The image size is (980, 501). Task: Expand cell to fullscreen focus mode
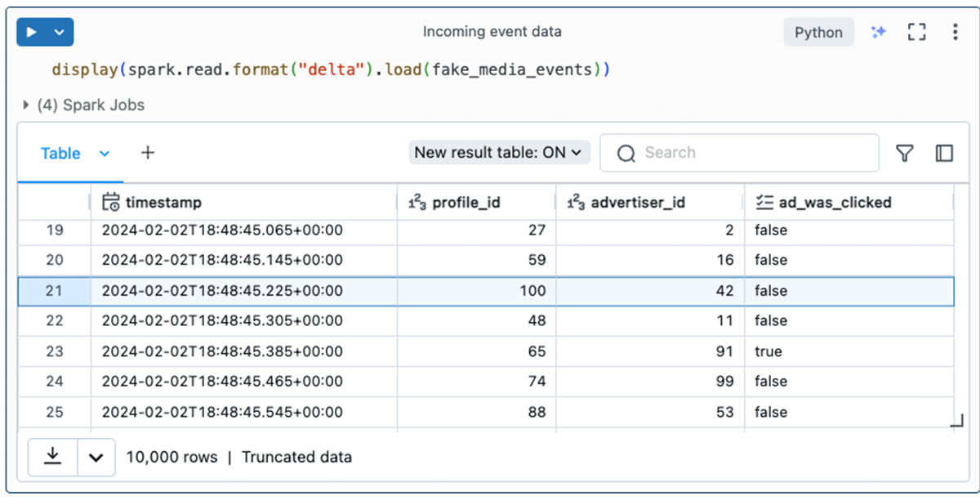(x=917, y=33)
